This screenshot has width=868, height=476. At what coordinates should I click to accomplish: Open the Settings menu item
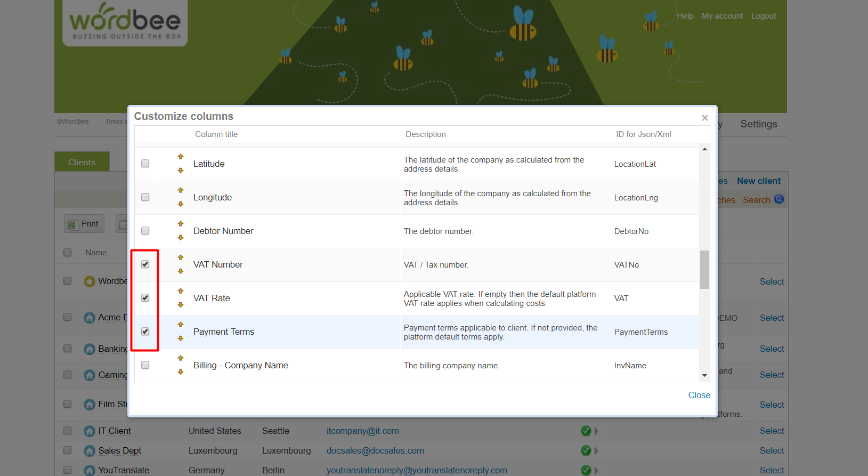pos(758,124)
